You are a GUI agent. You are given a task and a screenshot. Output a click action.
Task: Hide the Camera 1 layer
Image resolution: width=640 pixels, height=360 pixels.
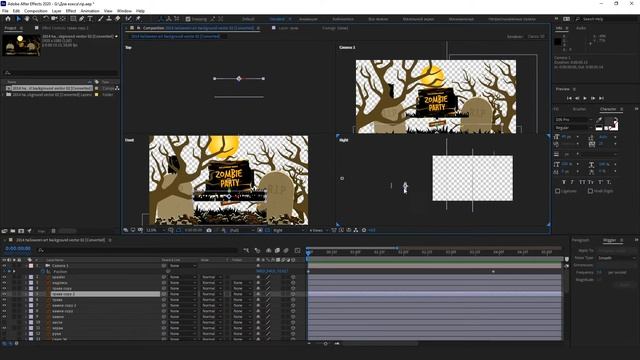tap(4, 266)
